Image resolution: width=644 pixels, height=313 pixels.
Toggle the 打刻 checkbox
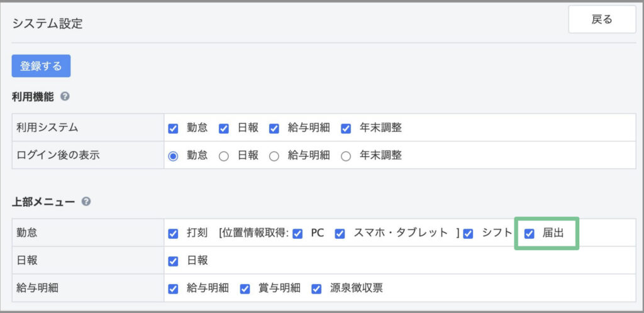pos(174,234)
